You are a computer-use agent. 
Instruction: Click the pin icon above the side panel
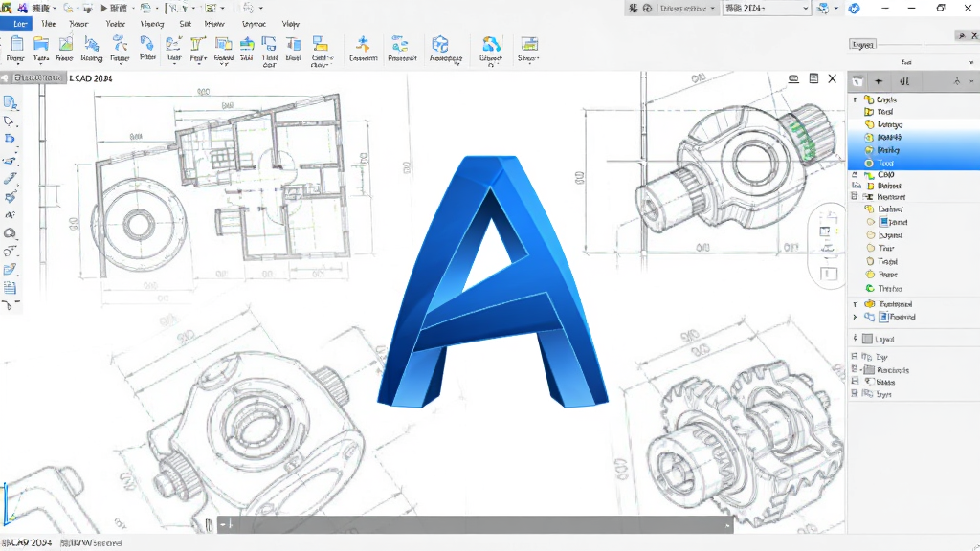[x=961, y=35]
